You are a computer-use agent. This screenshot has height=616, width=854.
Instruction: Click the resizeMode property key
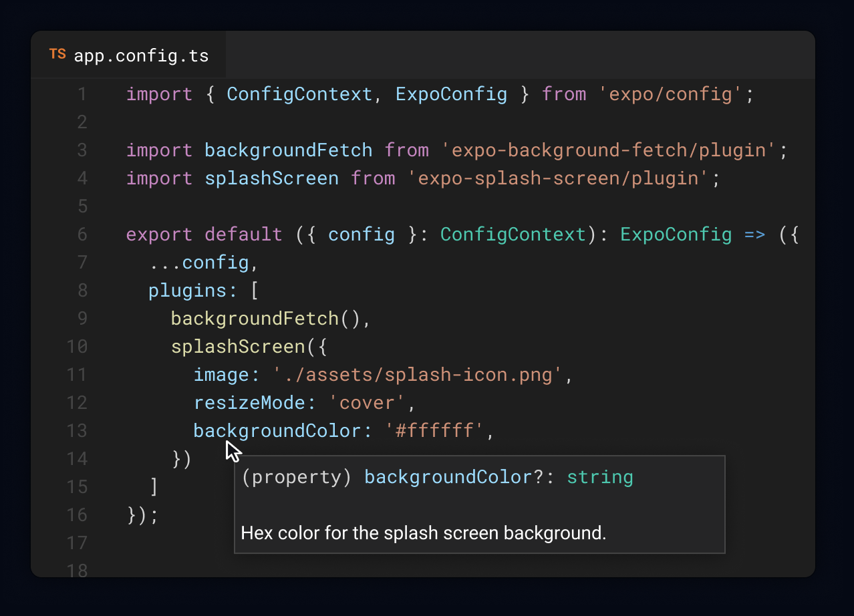pos(255,403)
